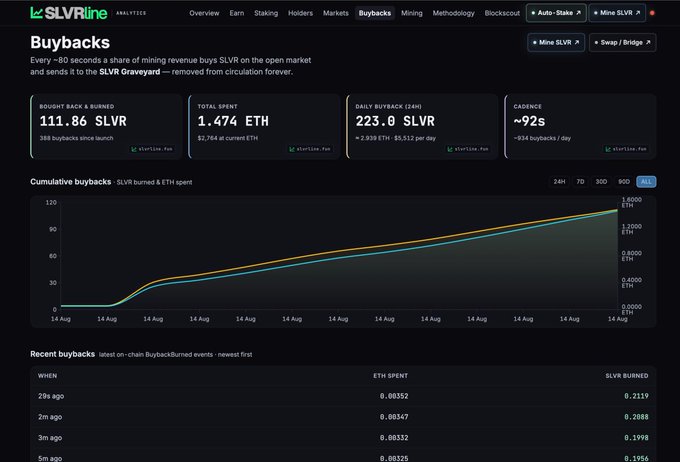
Task: Click the ~92s cadence value
Action: (x=529, y=121)
